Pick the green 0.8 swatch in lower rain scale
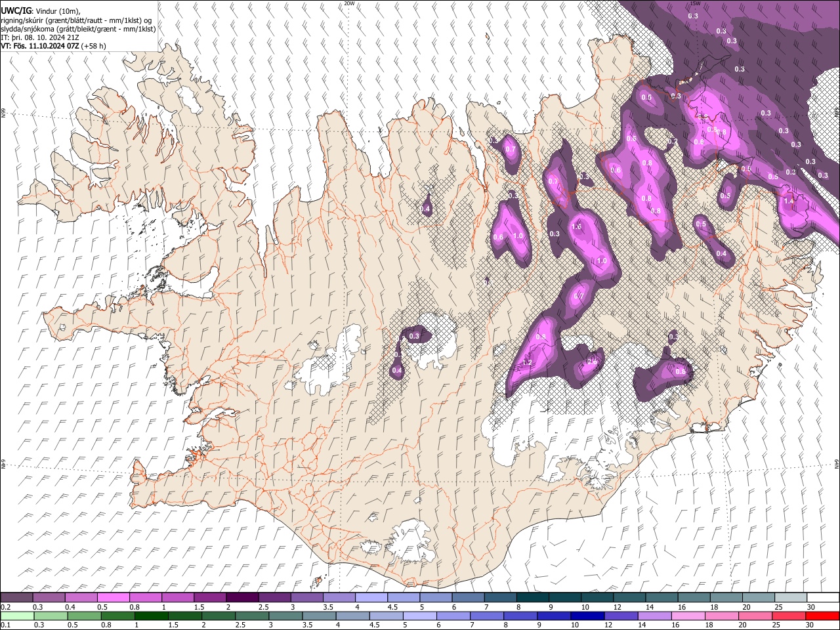Screen dimensions: 840x630 coord(117,616)
